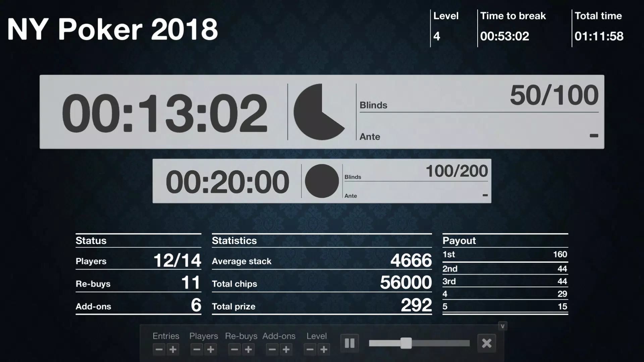Toggle Level decrement stepper down

[310, 350]
